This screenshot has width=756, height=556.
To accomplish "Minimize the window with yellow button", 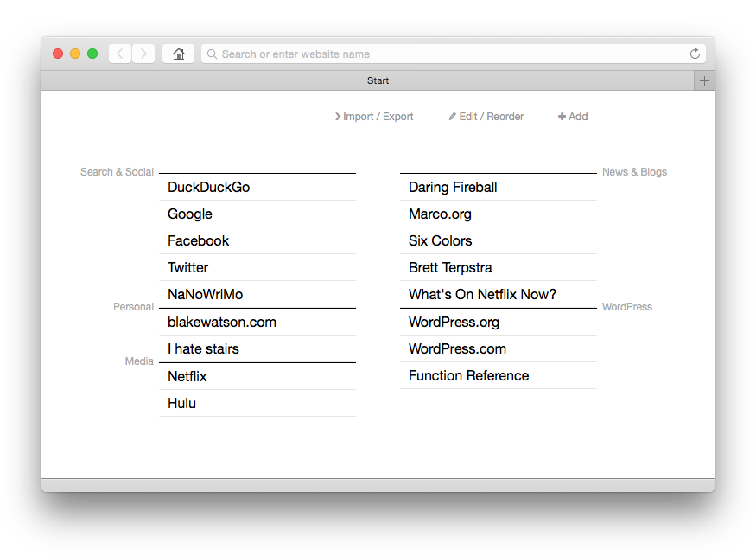I will point(75,54).
